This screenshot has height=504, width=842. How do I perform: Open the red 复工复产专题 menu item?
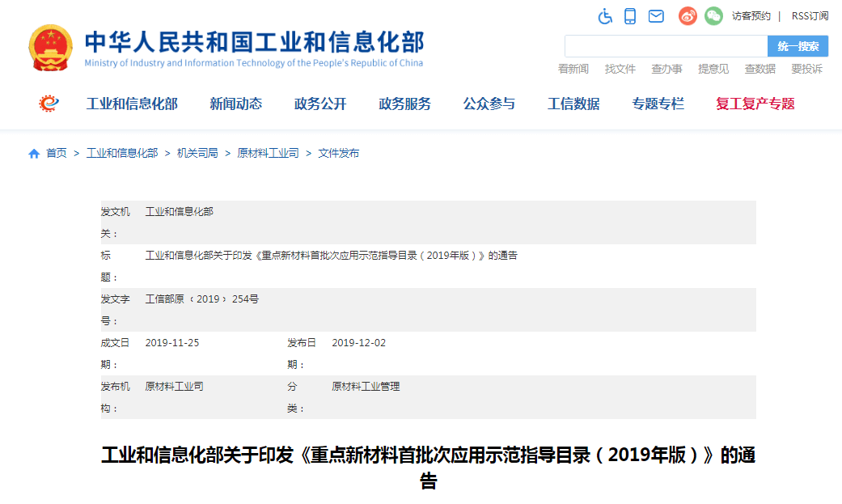point(755,104)
